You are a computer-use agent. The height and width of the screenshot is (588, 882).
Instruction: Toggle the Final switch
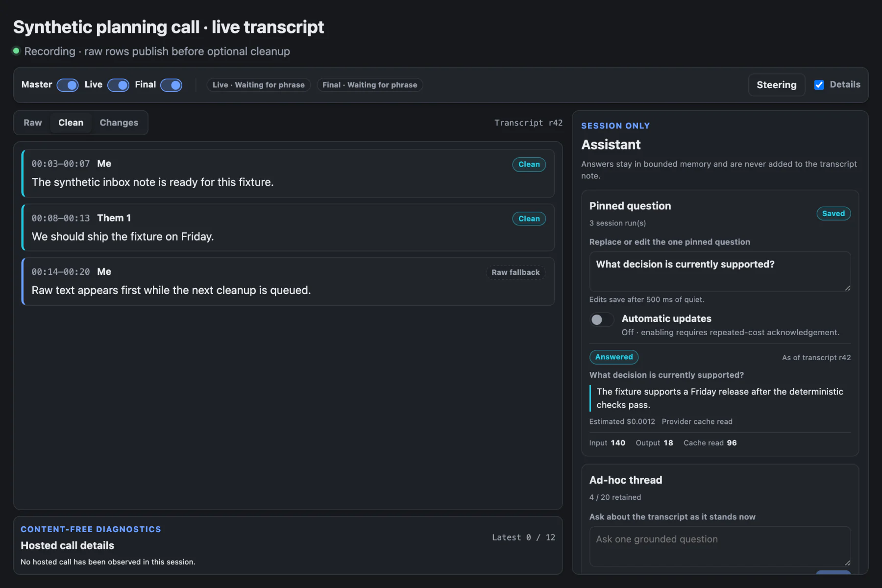click(x=171, y=85)
